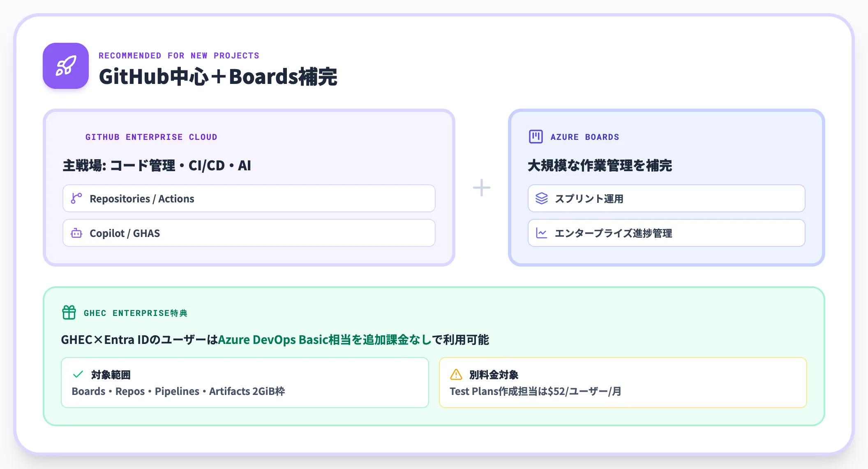Click the 対象範囲 title text
The height and width of the screenshot is (469, 868).
point(111,375)
